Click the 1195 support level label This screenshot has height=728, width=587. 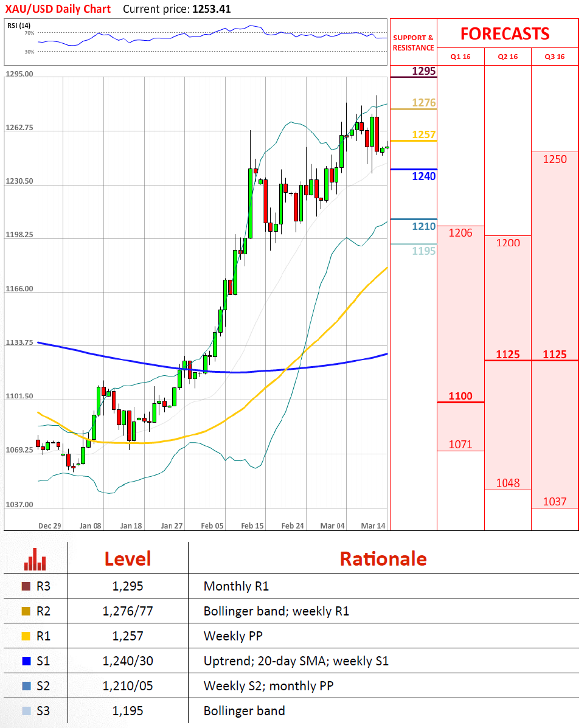point(423,251)
